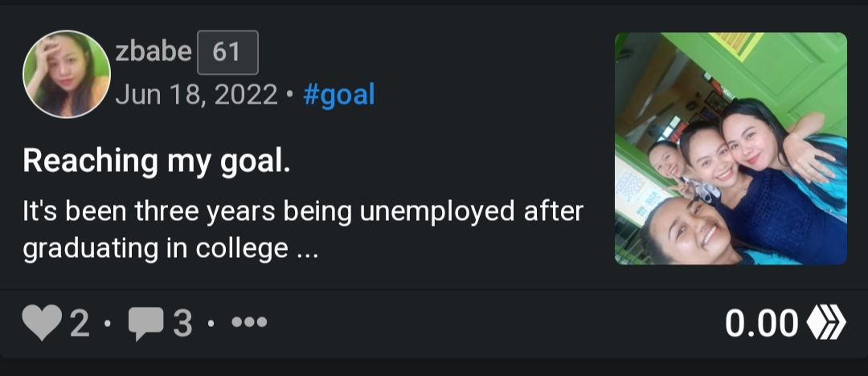Click the Jun 18, 2022 post date

[196, 95]
